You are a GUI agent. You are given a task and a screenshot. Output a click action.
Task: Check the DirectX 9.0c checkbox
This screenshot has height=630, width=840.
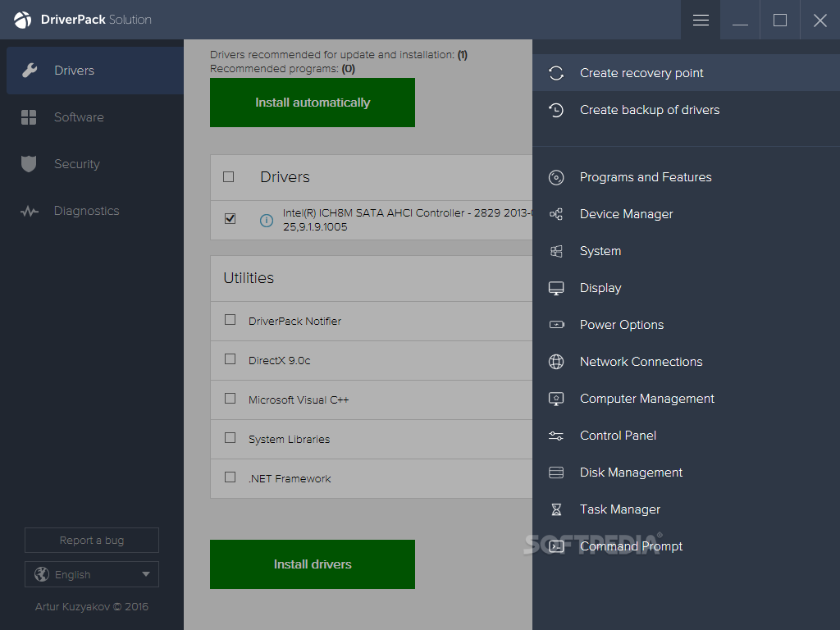[230, 359]
